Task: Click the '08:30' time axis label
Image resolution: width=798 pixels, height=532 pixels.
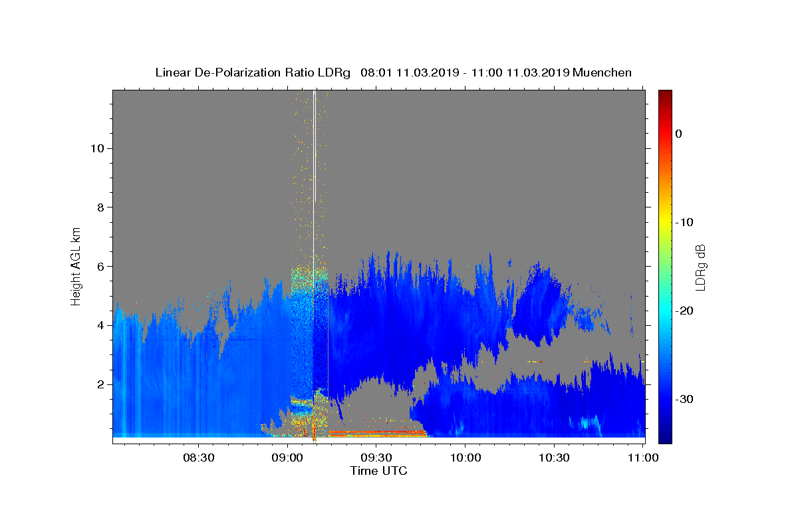Action: [198, 458]
